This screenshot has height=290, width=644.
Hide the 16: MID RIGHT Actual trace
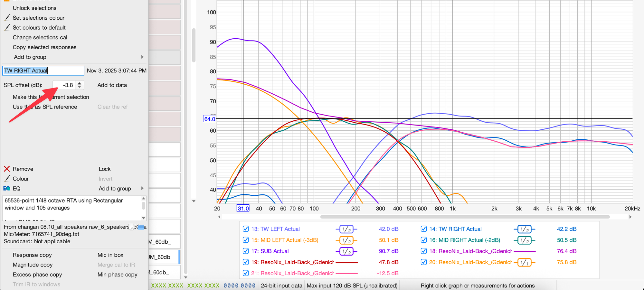[x=424, y=240]
